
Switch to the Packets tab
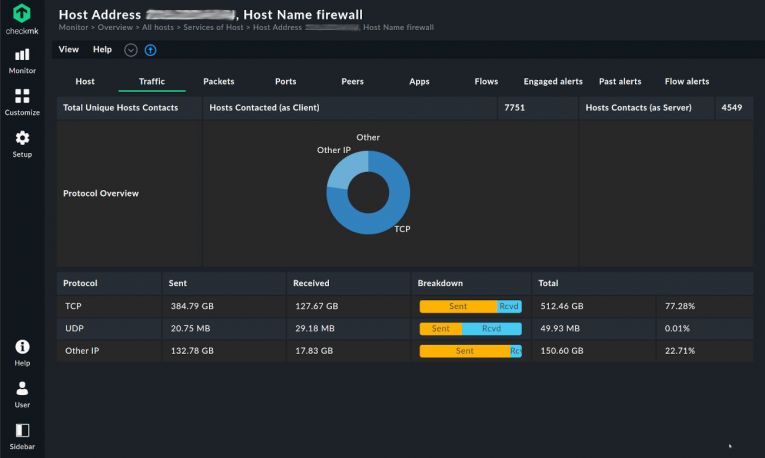point(219,81)
